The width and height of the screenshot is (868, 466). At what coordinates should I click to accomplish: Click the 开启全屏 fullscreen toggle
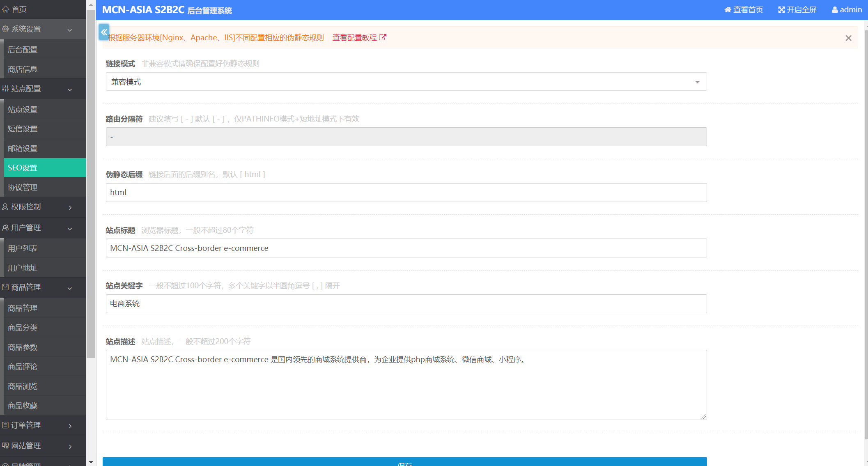click(x=796, y=9)
